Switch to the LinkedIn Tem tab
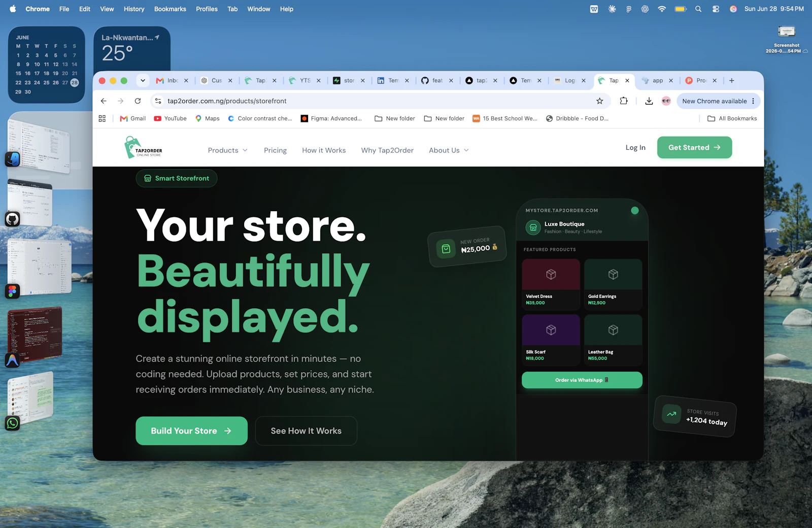Screen dimensions: 812x528 [392, 80]
